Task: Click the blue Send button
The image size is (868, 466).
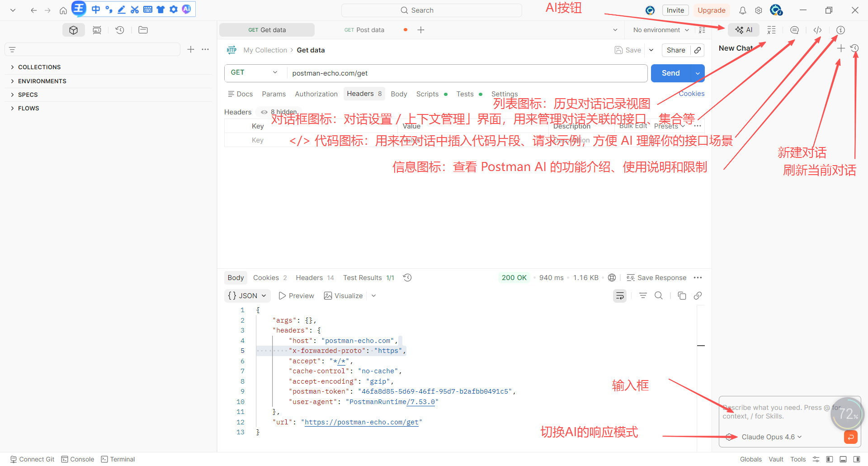Action: 671,73
